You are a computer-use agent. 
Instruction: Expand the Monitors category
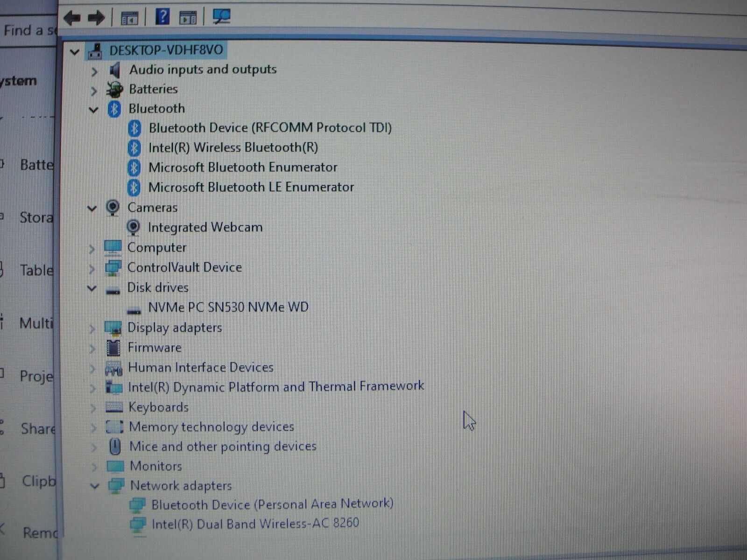94,467
